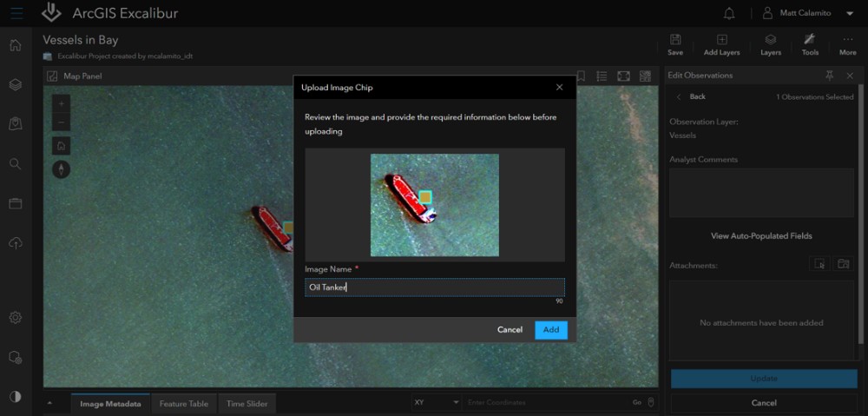Open the cloud upload icon in sidebar
This screenshot has width=868, height=416.
pos(16,242)
